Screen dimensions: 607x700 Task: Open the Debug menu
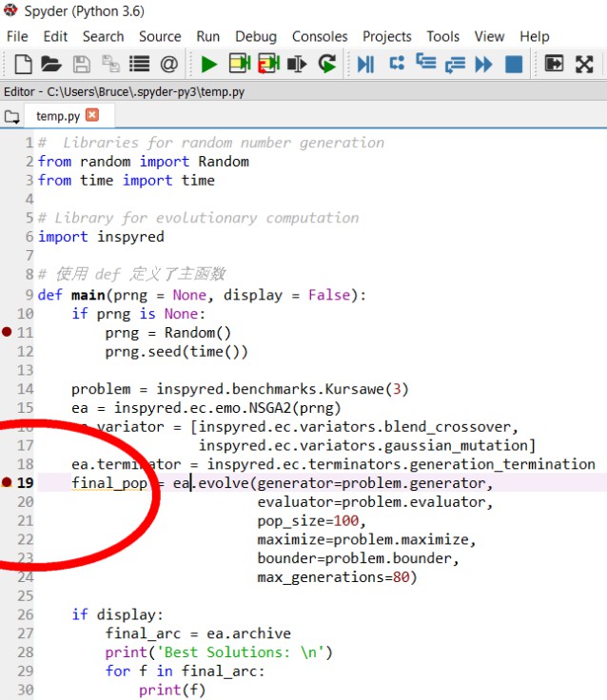pos(256,36)
